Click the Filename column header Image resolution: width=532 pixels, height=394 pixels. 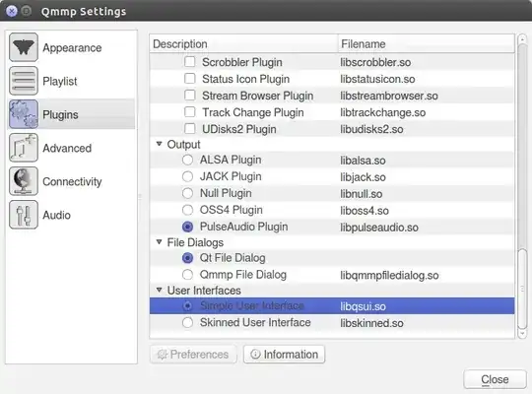427,43
